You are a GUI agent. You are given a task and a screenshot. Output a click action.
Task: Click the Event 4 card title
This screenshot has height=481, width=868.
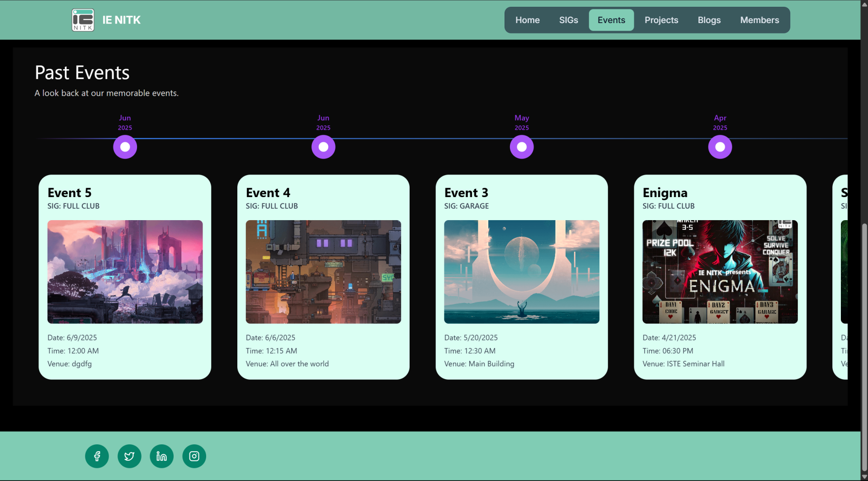coord(268,193)
